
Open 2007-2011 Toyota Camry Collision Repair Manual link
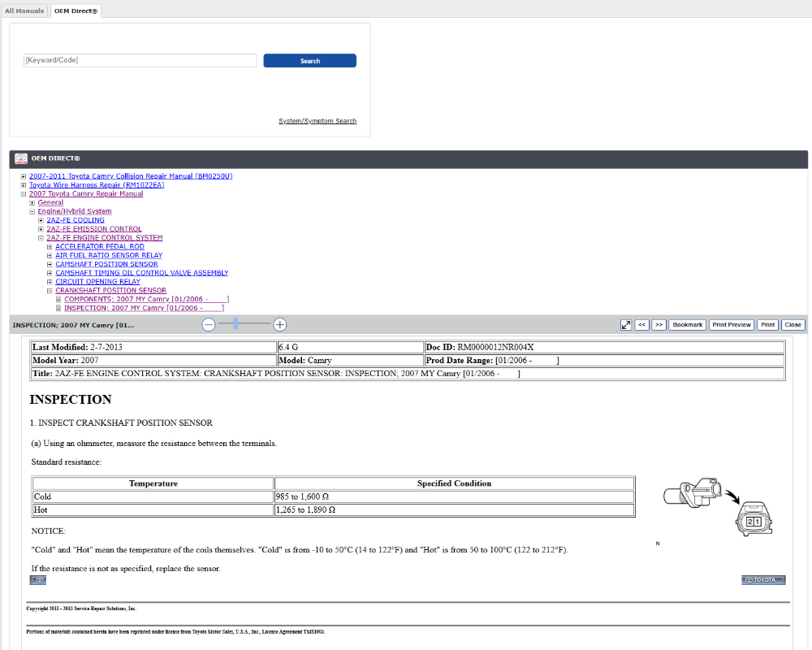[x=131, y=177]
